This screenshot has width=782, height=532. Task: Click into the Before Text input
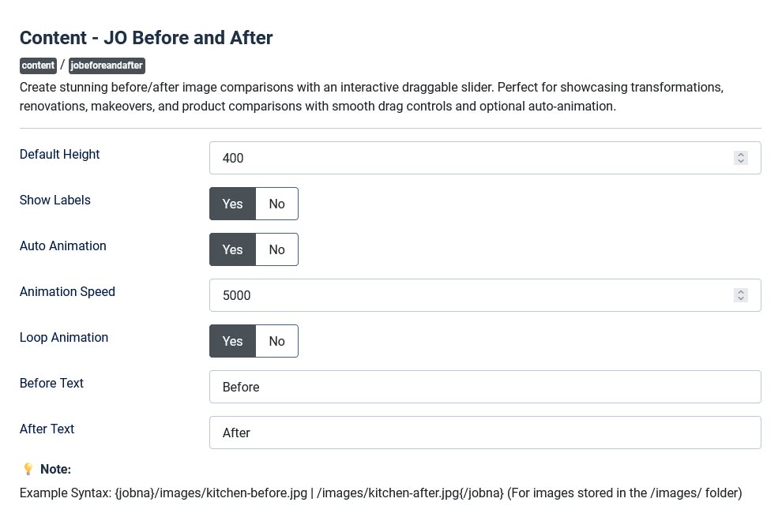coord(485,387)
